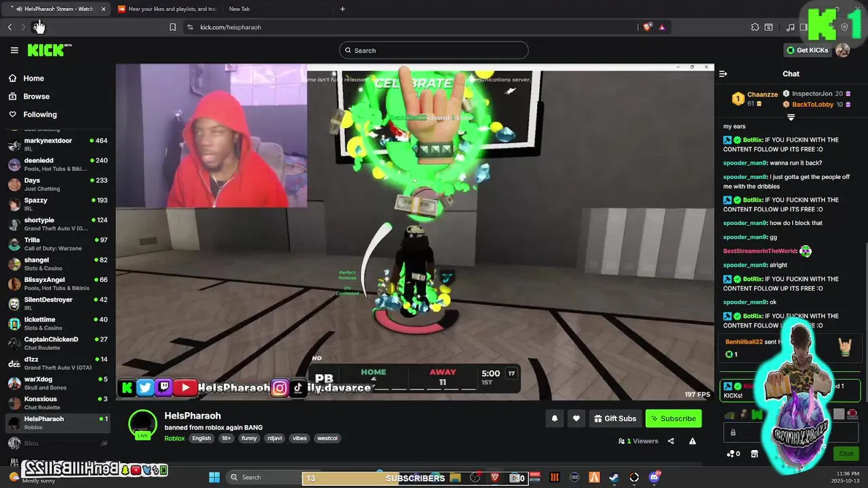The image size is (868, 488).
Task: Select the English language tag
Action: (201, 439)
